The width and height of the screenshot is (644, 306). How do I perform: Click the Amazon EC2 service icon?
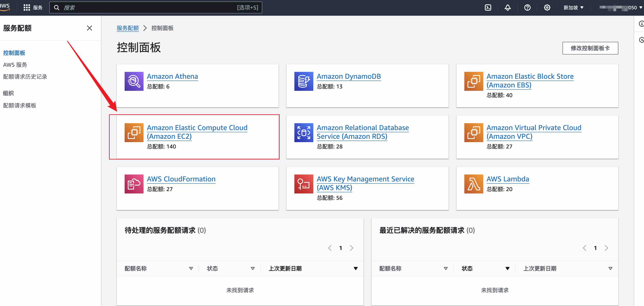point(134,133)
